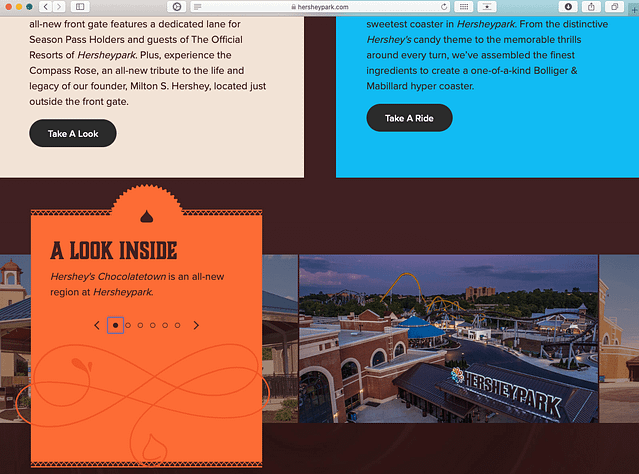Click the hersheypark.com address bar

pos(320,7)
